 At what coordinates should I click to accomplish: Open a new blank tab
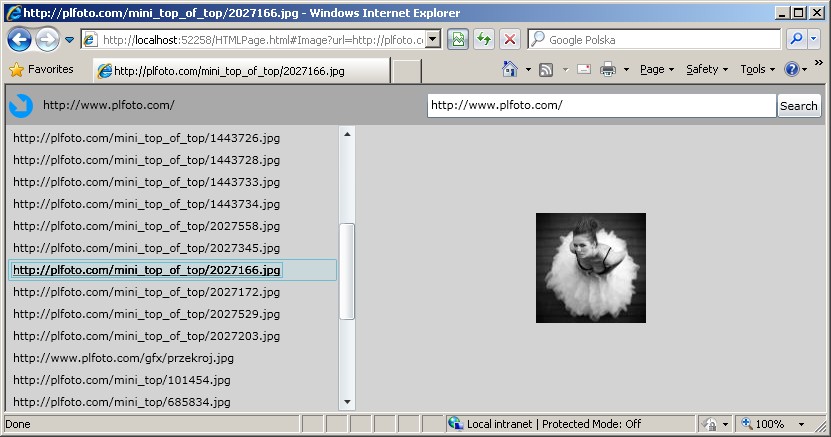(x=406, y=71)
